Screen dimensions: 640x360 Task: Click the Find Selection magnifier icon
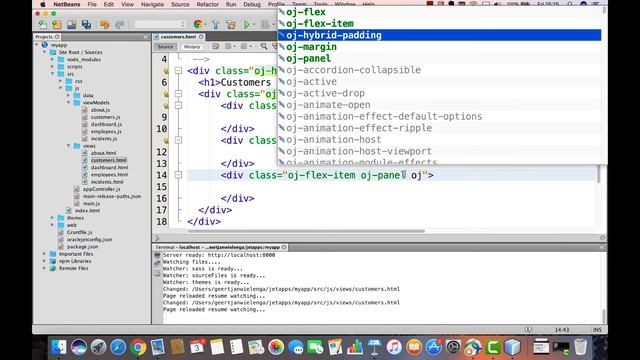click(x=264, y=47)
